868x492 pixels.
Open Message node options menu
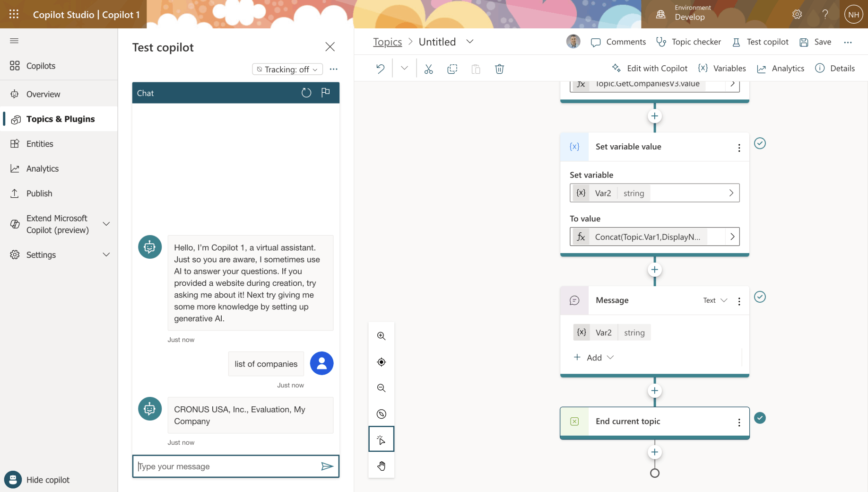tap(739, 301)
